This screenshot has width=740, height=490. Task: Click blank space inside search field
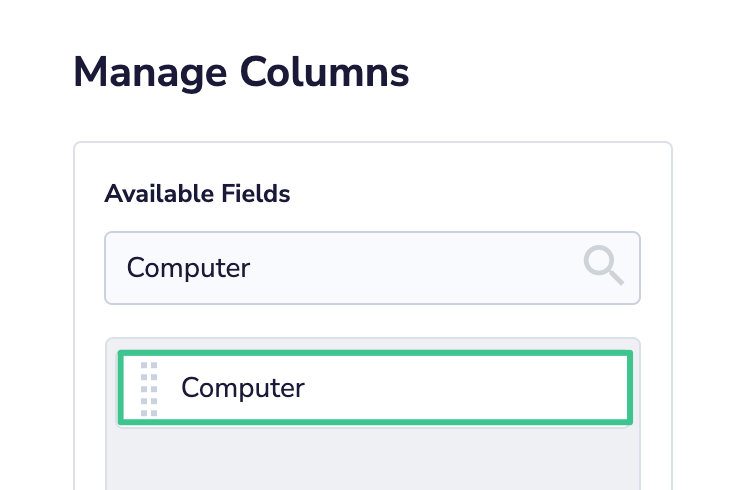pyautogui.click(x=415, y=268)
